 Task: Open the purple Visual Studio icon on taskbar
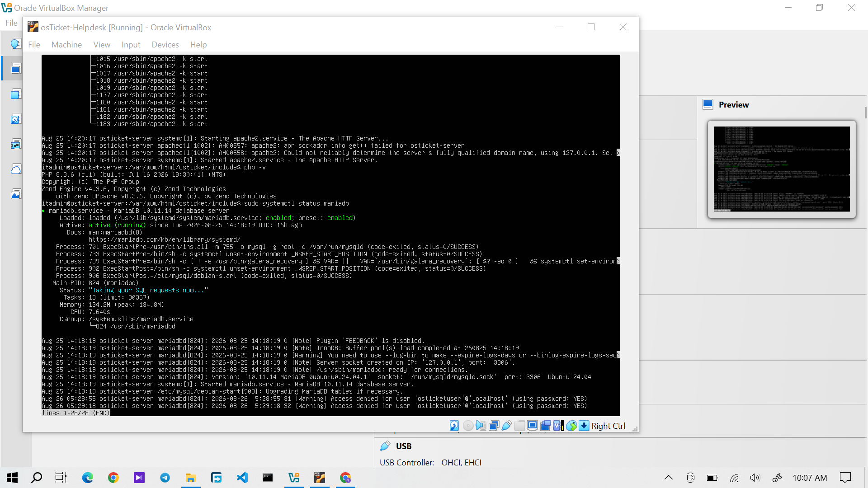pyautogui.click(x=139, y=478)
